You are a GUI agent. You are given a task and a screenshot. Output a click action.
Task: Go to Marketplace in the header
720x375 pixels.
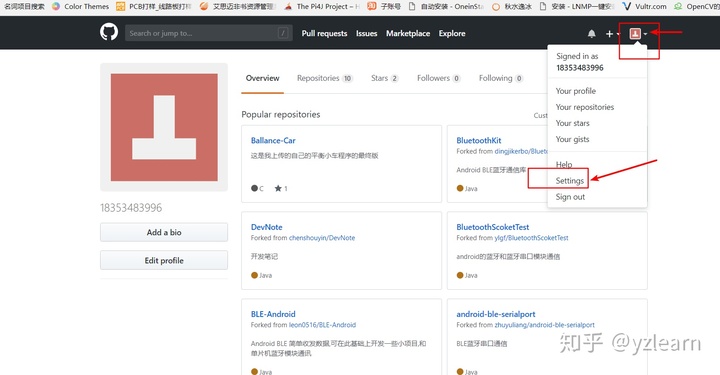(x=408, y=34)
